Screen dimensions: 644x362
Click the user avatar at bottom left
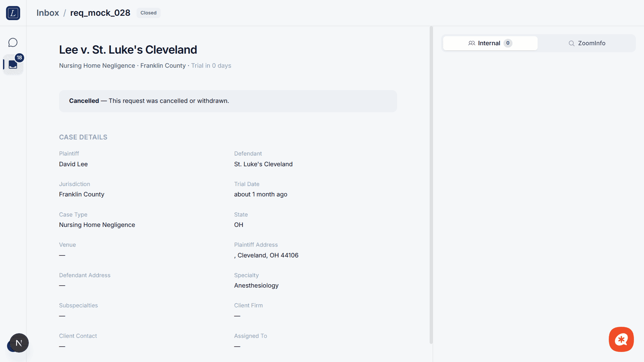click(x=18, y=343)
